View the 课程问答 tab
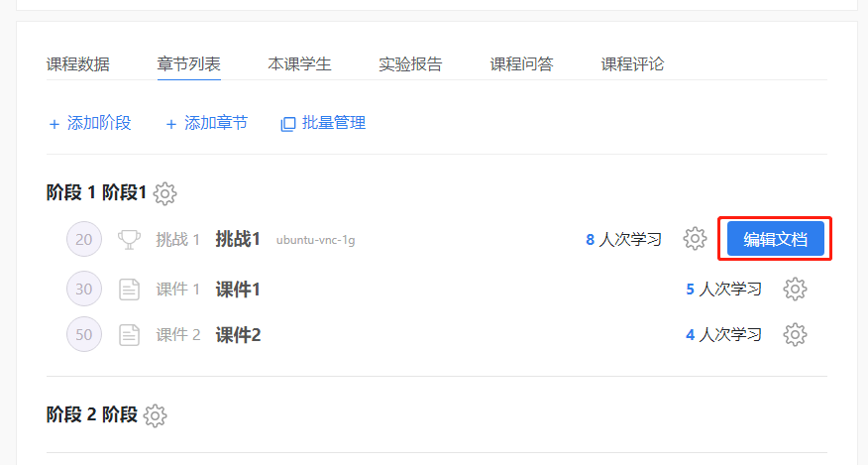The image size is (868, 465). coord(521,64)
